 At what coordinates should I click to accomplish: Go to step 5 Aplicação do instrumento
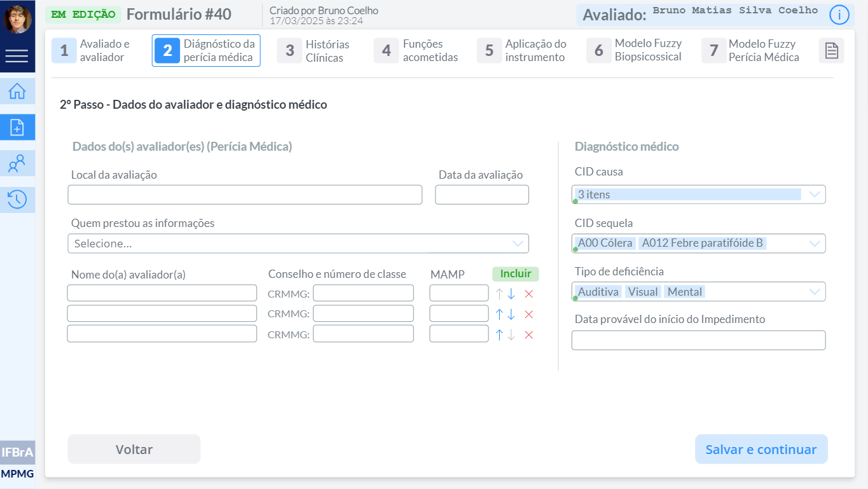click(521, 51)
